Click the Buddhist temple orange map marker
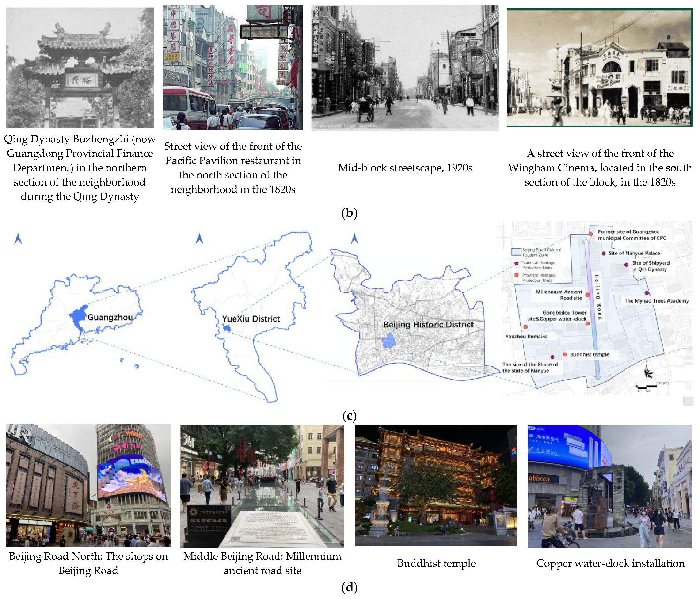 [565, 354]
